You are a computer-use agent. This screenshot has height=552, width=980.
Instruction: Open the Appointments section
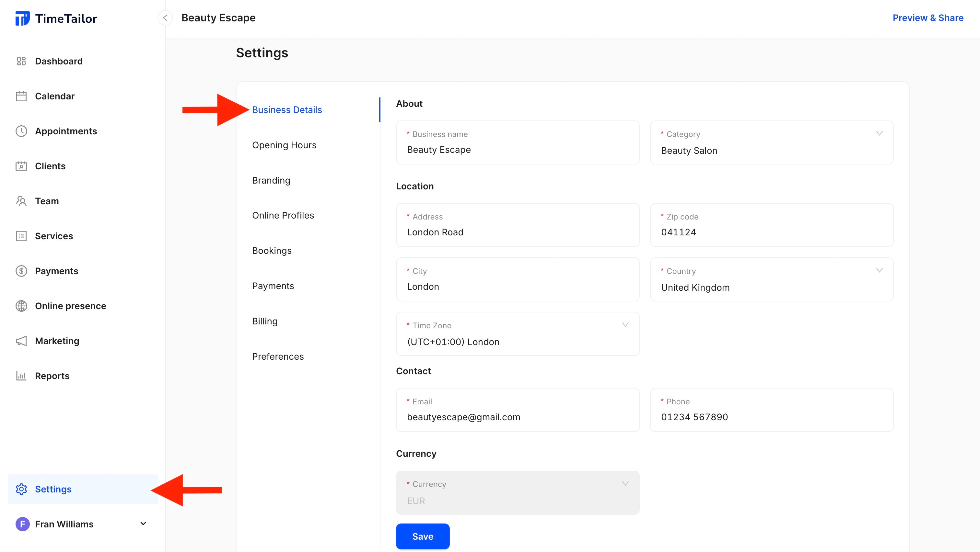tap(66, 131)
